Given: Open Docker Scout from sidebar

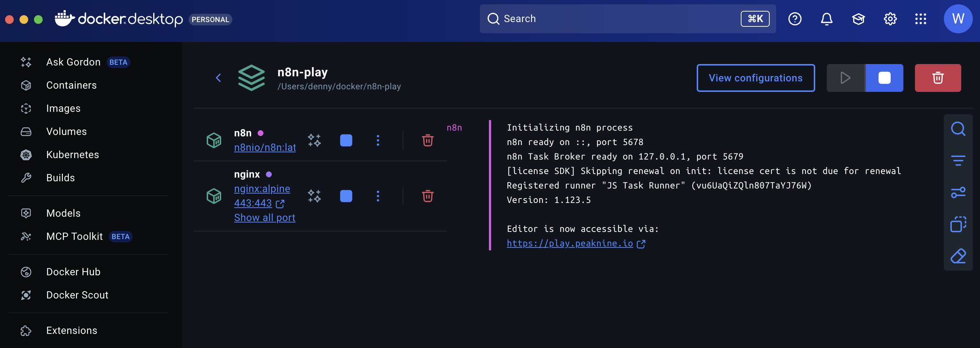Looking at the screenshot, I should click(x=77, y=295).
